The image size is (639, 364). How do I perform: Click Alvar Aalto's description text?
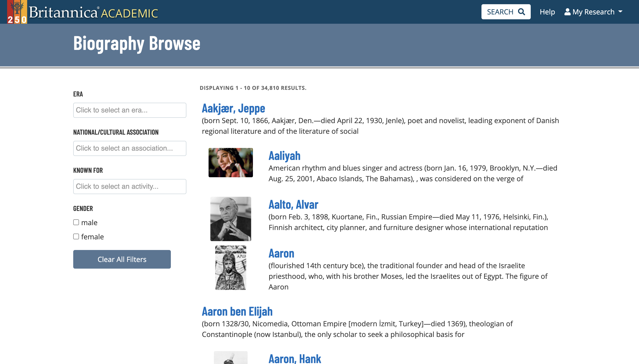(408, 222)
